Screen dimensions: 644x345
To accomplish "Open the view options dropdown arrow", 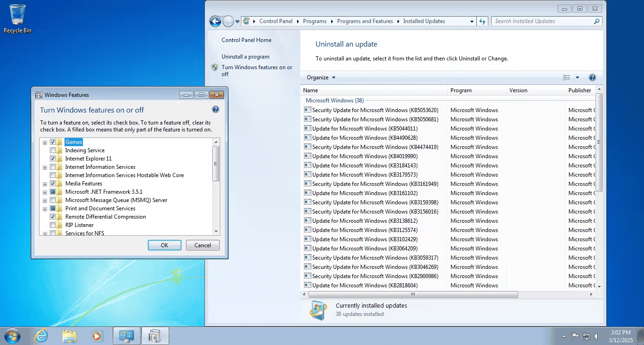I will (577, 77).
